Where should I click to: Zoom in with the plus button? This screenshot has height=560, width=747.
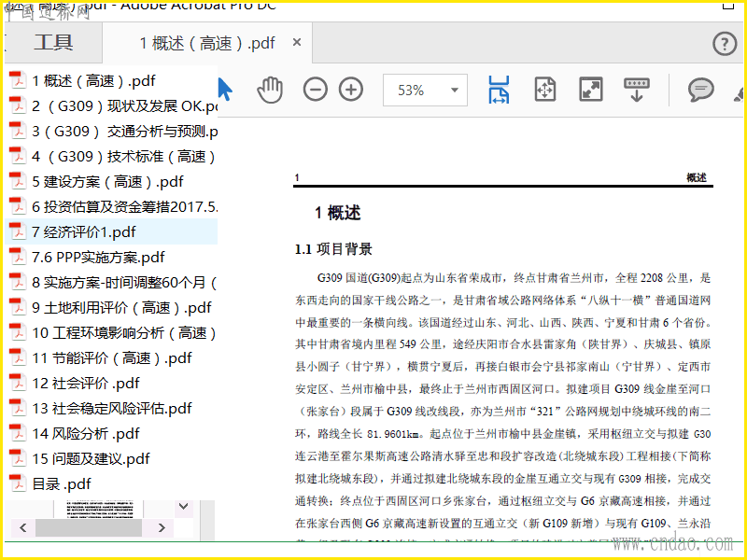351,89
